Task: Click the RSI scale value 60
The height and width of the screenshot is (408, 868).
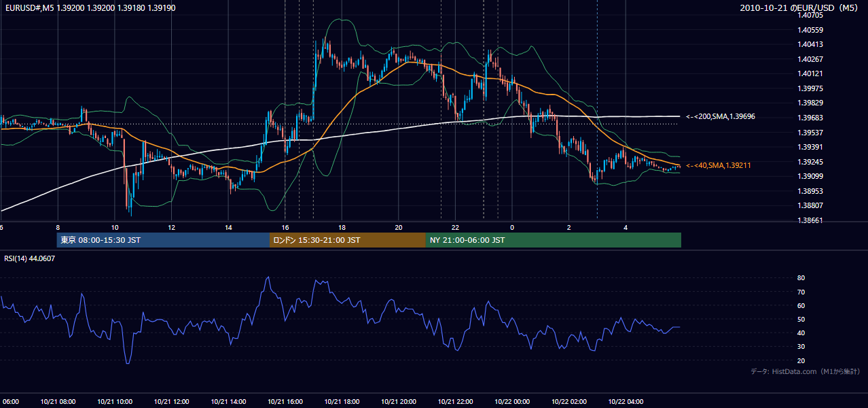Action: click(x=801, y=305)
